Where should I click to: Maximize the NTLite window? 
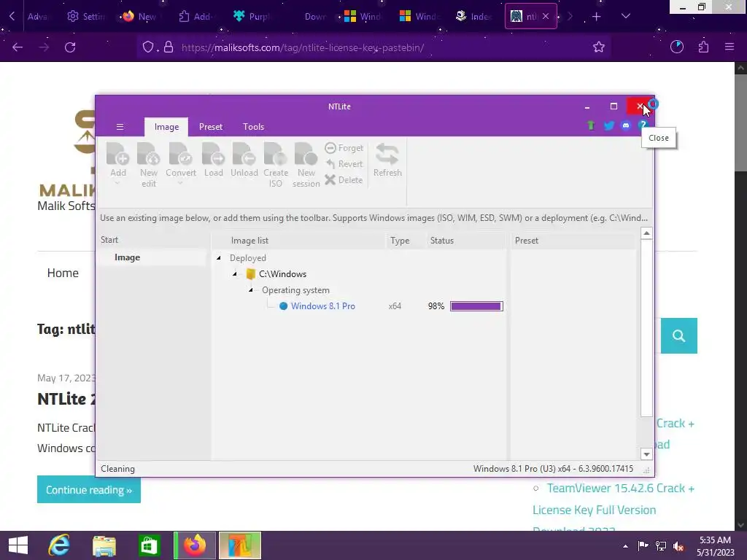[x=614, y=106]
